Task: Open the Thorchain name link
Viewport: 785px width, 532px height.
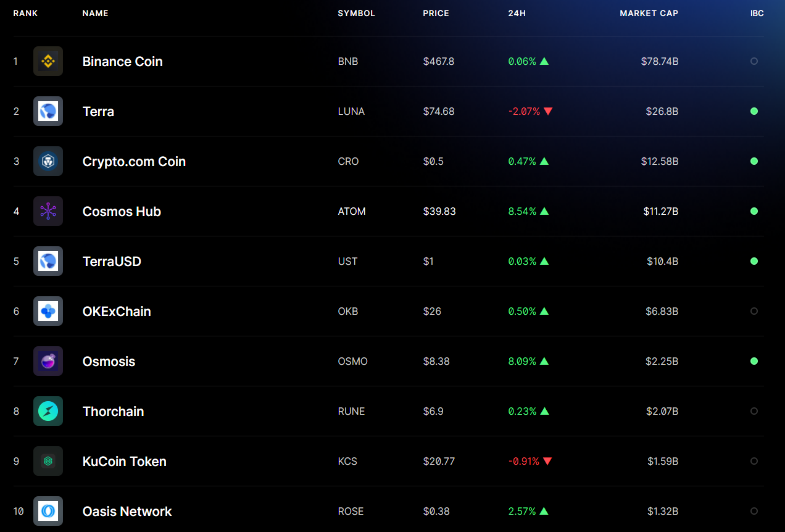Action: coord(113,411)
